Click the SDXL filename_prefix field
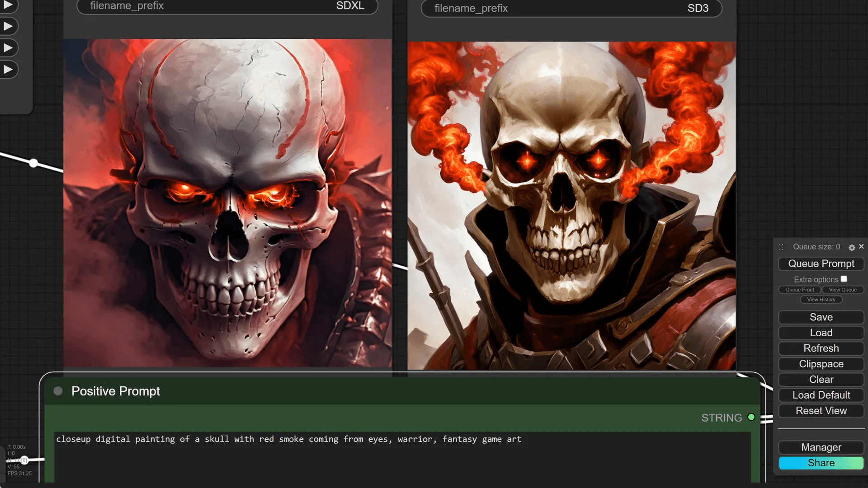 [x=227, y=6]
